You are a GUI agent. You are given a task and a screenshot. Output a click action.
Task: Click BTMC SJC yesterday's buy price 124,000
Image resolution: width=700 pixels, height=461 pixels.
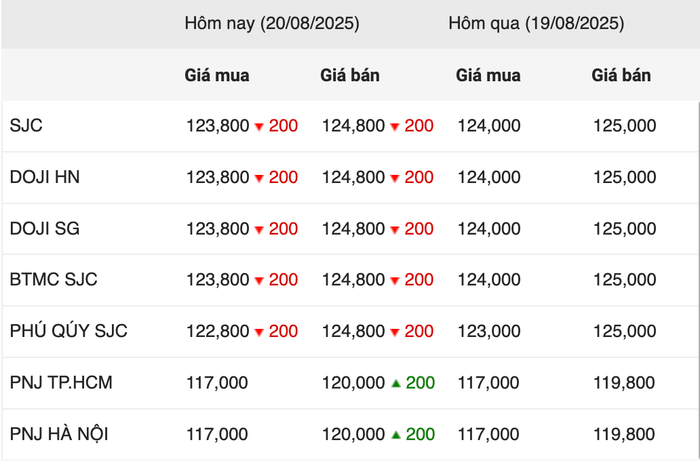tap(489, 280)
